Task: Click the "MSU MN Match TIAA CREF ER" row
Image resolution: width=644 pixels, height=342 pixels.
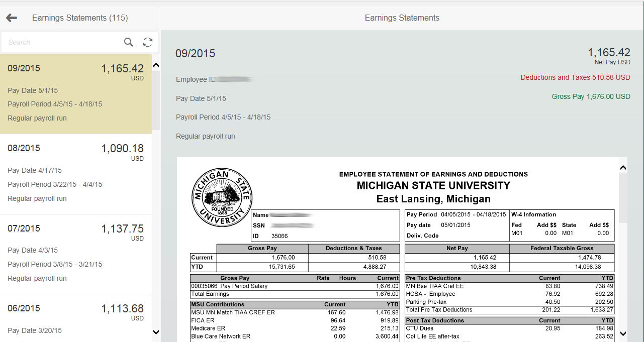Action: [x=295, y=312]
